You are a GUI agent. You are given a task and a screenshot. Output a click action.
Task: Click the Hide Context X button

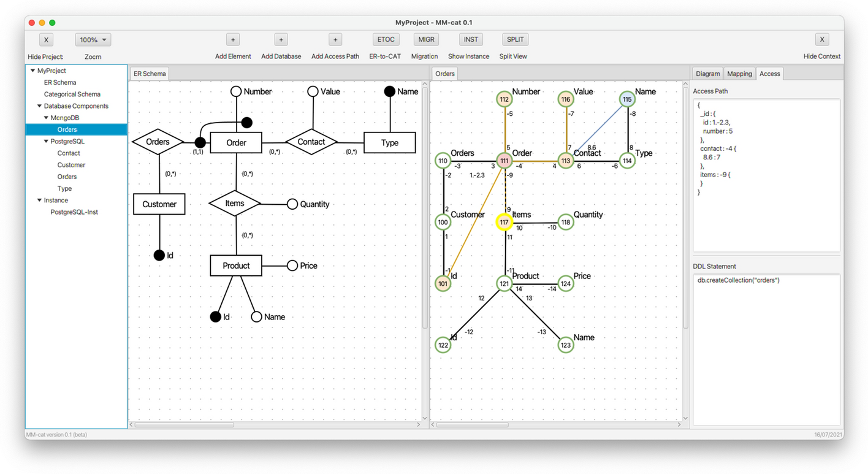point(822,40)
